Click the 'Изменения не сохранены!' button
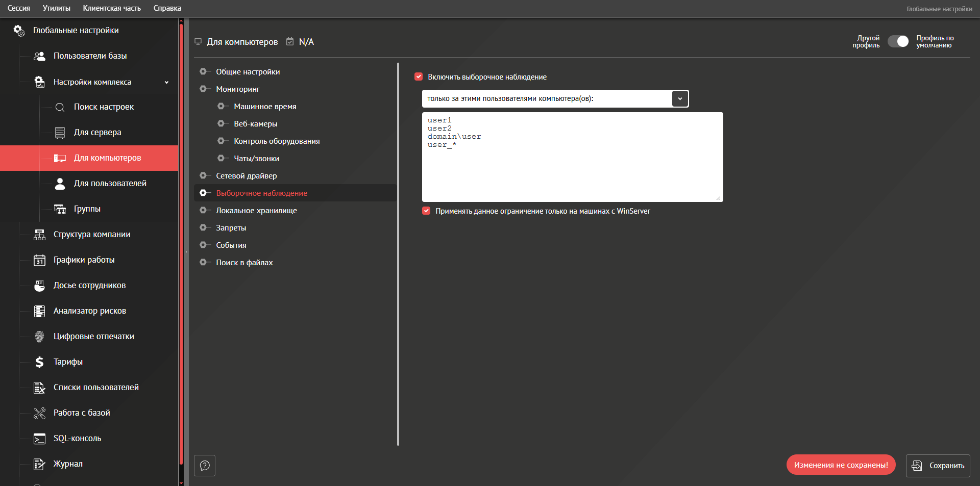The image size is (980, 486). 841,465
